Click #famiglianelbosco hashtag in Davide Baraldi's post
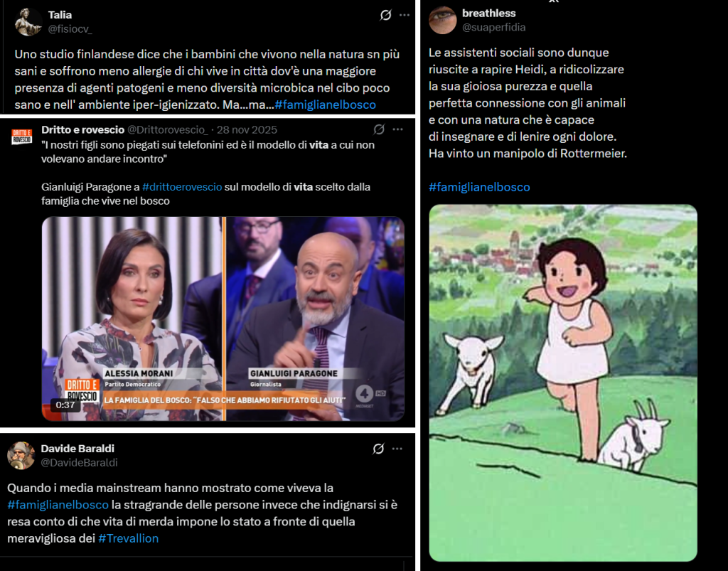 pos(58,505)
